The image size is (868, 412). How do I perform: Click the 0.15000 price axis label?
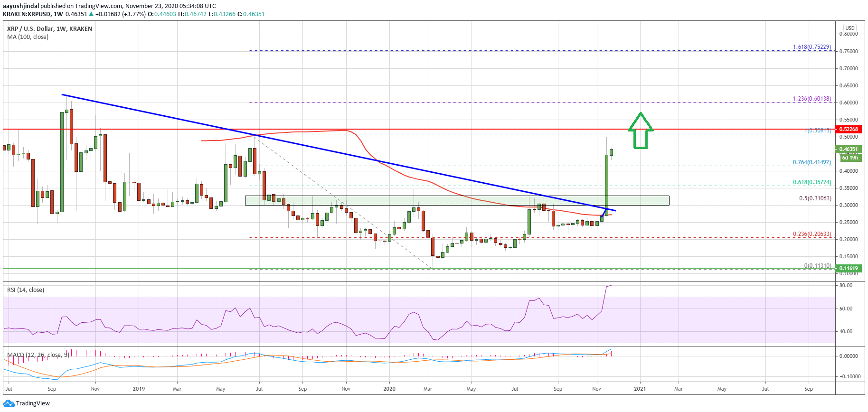tap(849, 256)
